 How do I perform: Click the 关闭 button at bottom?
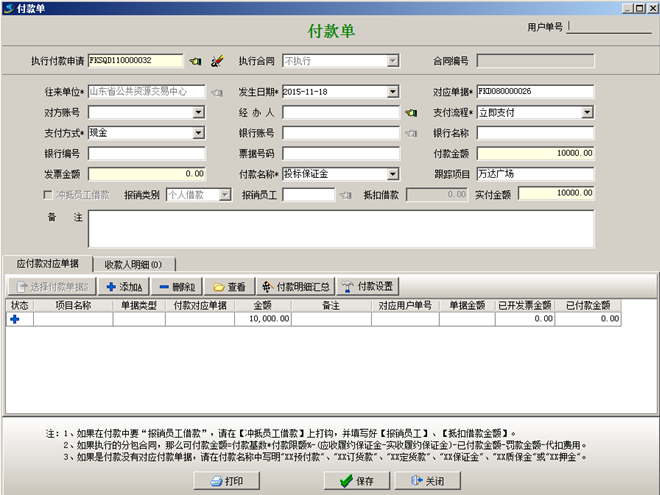click(425, 480)
